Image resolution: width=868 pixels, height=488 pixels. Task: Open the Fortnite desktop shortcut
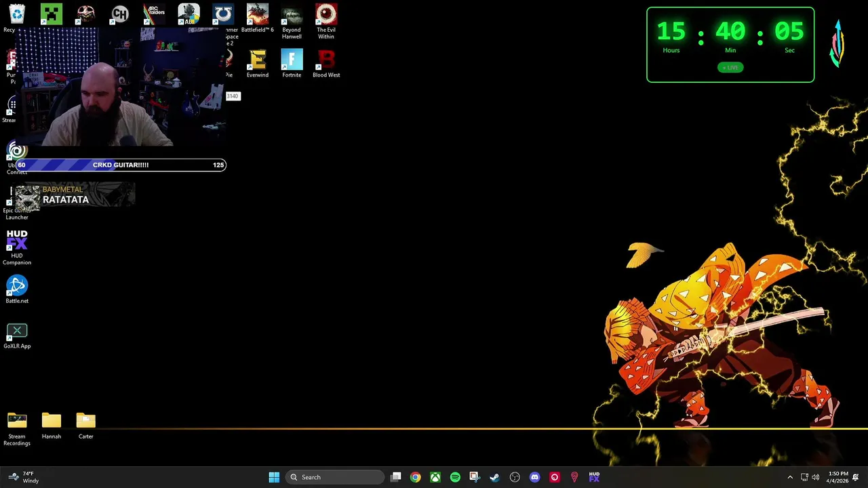[292, 64]
